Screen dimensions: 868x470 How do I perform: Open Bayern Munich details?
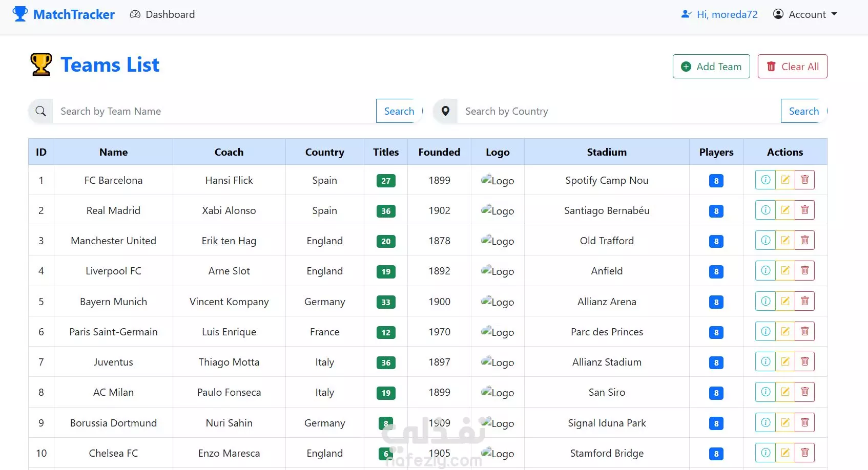click(766, 301)
